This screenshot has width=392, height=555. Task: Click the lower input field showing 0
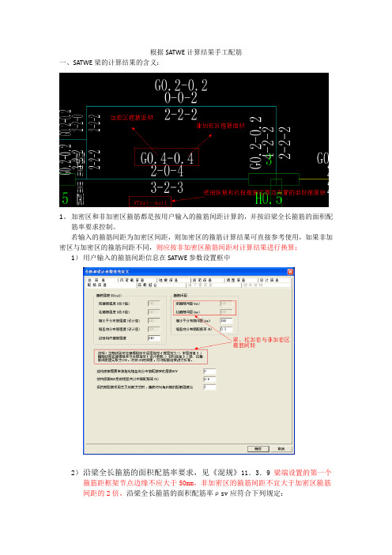(x=209, y=371)
